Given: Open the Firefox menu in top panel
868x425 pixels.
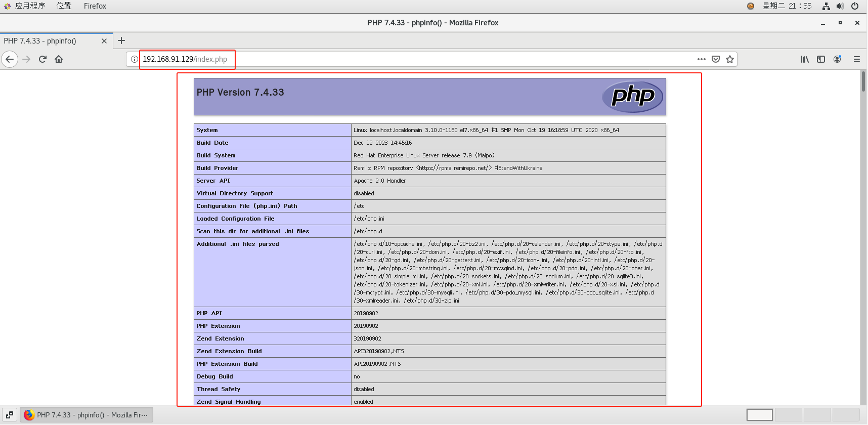Looking at the screenshot, I should 95,6.
